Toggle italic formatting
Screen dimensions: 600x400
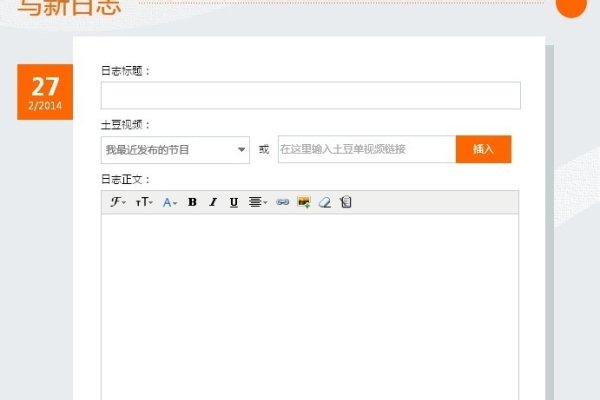tap(213, 202)
